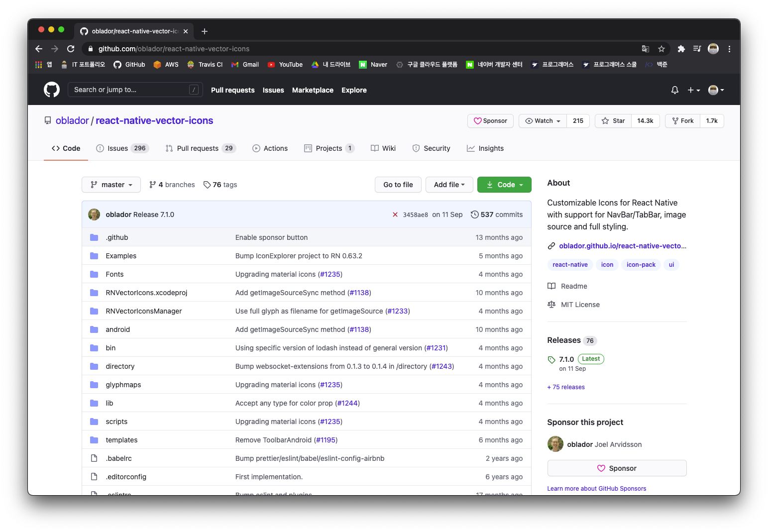Click oblador avatar in the latest commit row

coord(94,214)
